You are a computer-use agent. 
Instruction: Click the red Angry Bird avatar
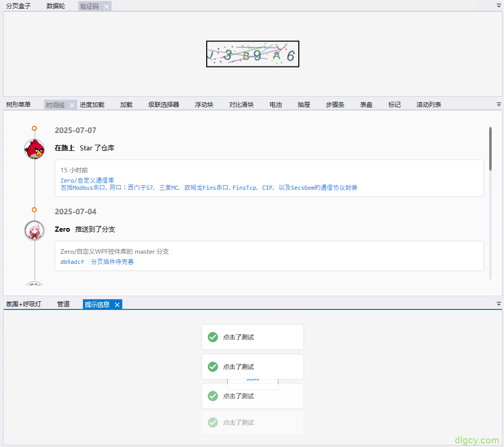coord(34,149)
